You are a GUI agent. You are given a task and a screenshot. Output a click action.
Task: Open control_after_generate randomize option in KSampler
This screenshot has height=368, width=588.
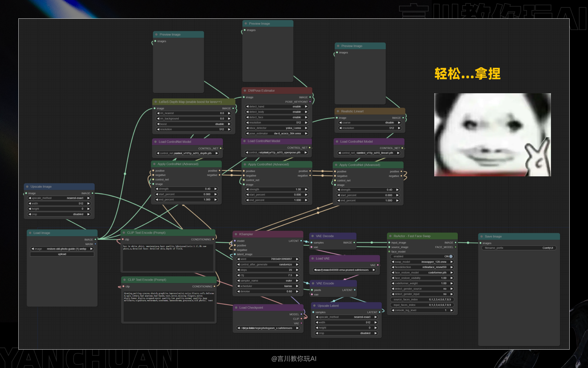[268, 264]
